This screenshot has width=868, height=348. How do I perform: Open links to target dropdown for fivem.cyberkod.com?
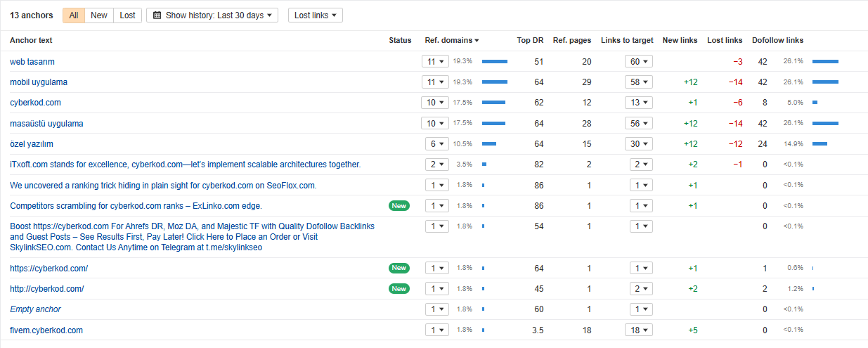(638, 330)
